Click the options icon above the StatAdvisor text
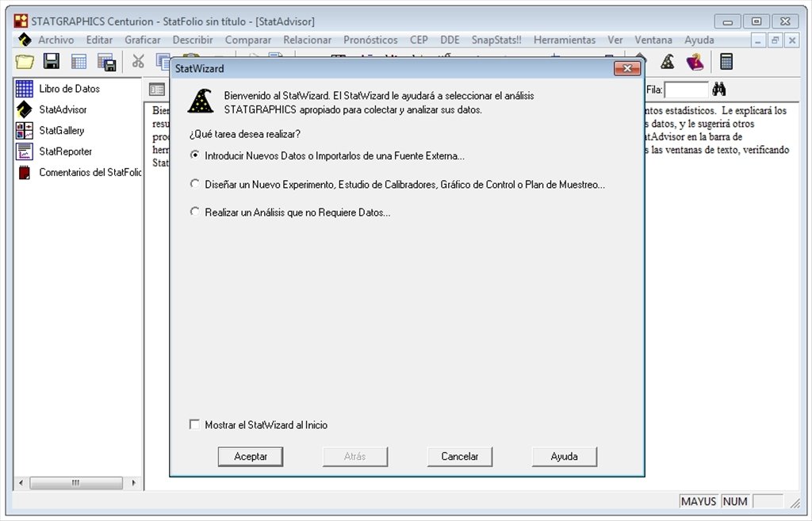Viewport: 812px width, 521px height. [x=156, y=90]
